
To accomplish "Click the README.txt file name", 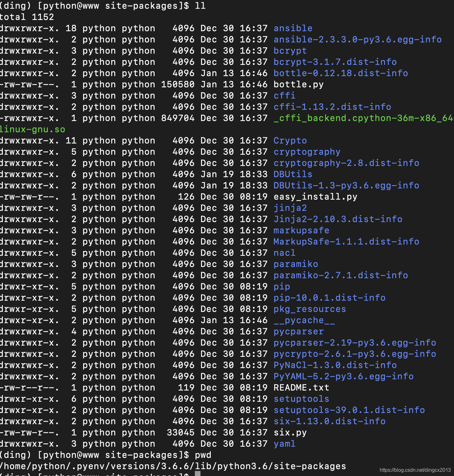I will pyautogui.click(x=301, y=388).
